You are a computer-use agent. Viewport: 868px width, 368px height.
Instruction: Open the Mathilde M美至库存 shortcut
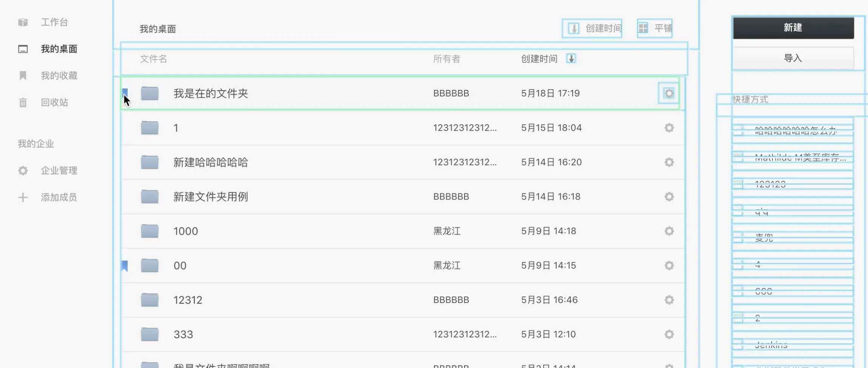tap(800, 158)
